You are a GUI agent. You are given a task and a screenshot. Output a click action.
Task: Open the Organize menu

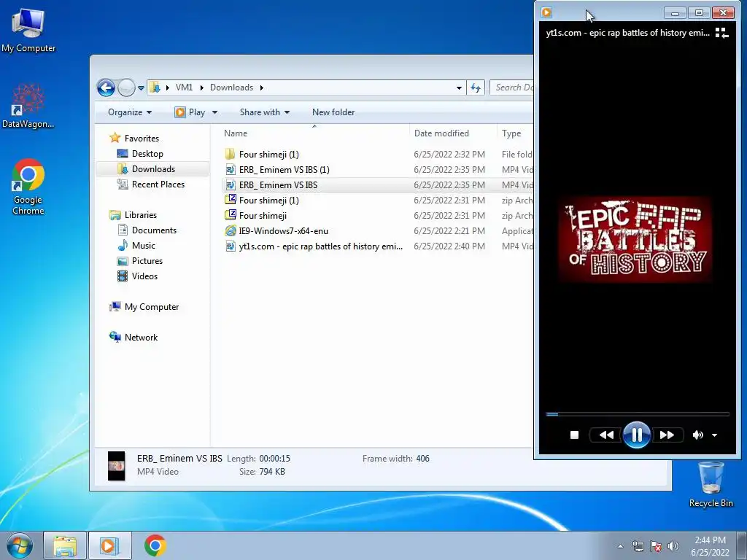130,112
